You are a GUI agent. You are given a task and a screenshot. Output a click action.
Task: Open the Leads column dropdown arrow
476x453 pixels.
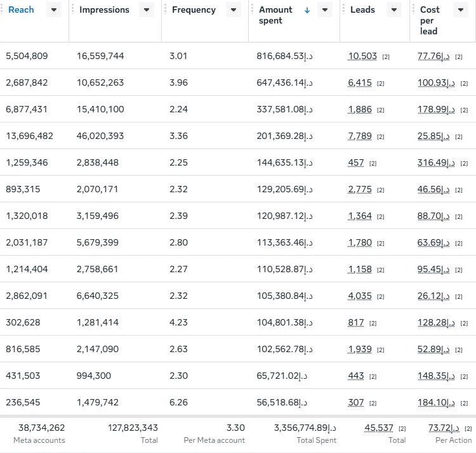[394, 10]
